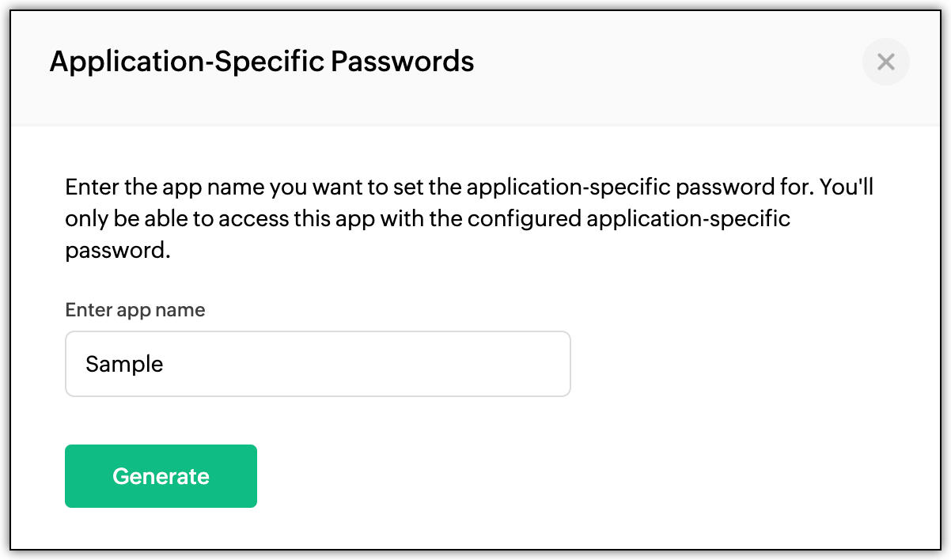Click the circular close icon at top right
951x560 pixels.
pos(886,62)
